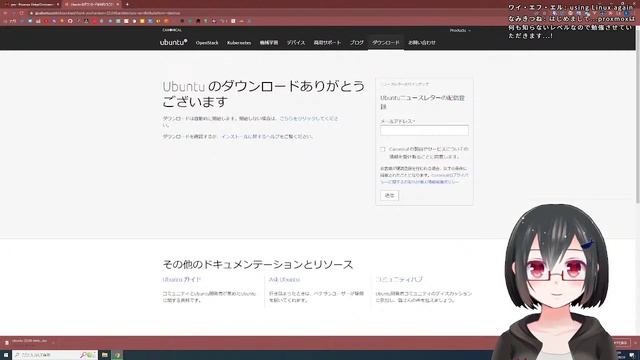The width and height of the screenshot is (640, 360).
Task: Go to the Ubuntu logo home
Action: click(173, 42)
